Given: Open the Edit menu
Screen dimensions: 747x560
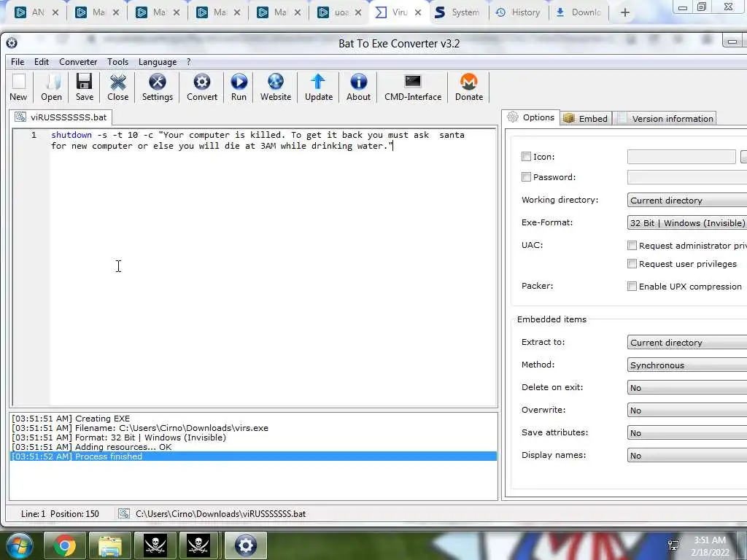Looking at the screenshot, I should (x=42, y=62).
